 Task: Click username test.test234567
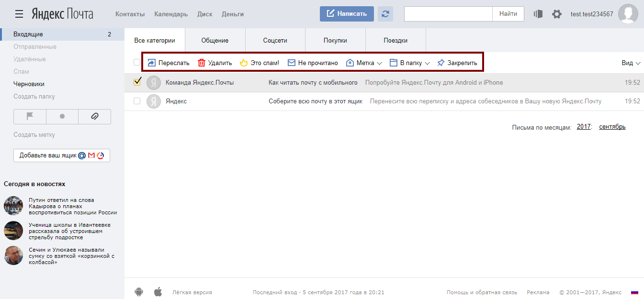tap(592, 14)
